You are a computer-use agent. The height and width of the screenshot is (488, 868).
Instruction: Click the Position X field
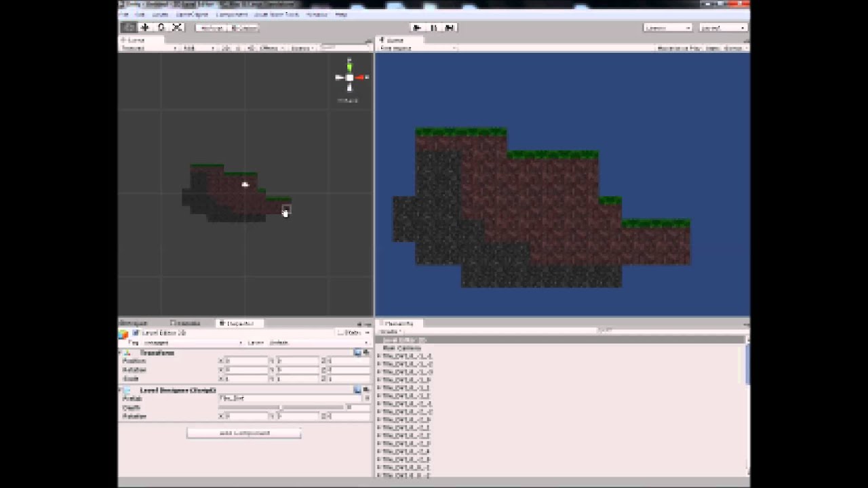pos(246,361)
